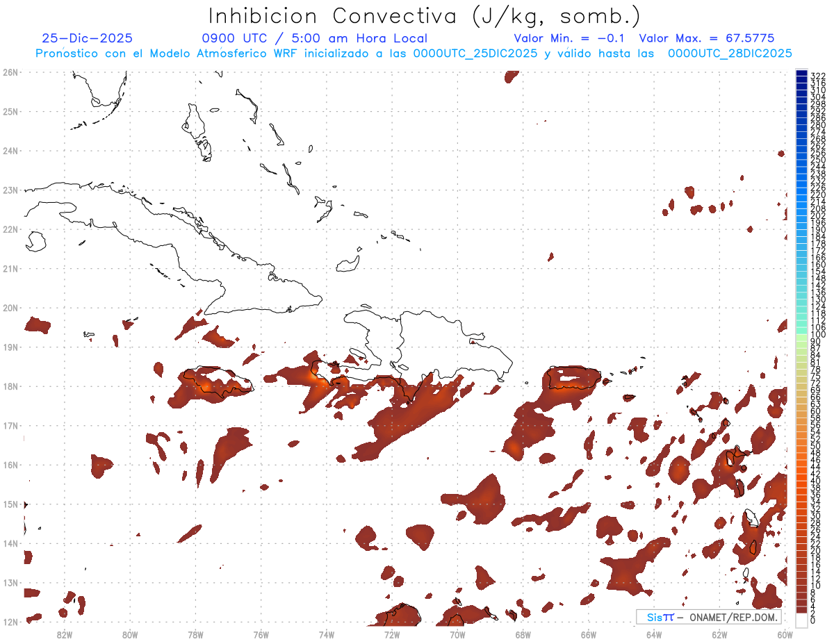Click the '24N' latitude label
The width and height of the screenshot is (834, 644).
10,151
